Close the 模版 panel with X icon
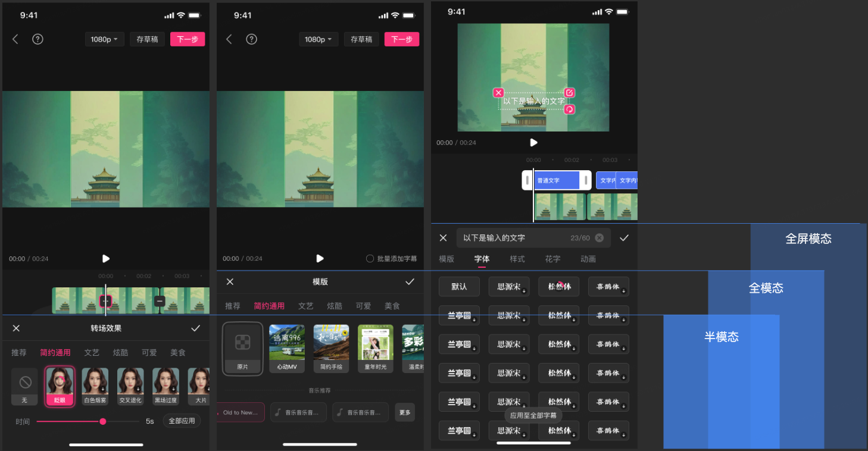The image size is (868, 451). (230, 282)
